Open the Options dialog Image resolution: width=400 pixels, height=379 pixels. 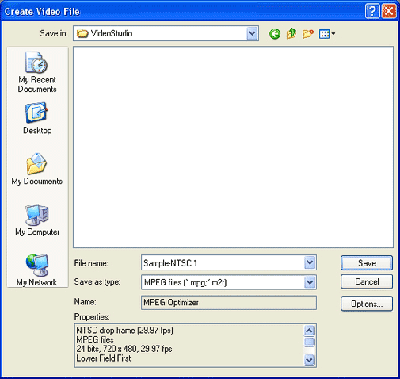click(367, 304)
